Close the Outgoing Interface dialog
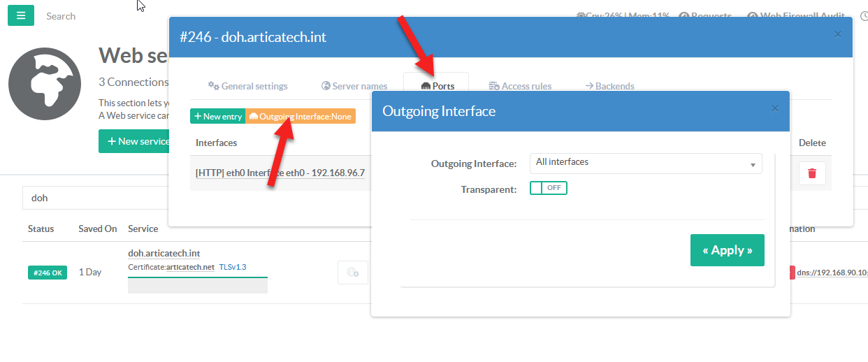This screenshot has height=362, width=868. [x=774, y=109]
